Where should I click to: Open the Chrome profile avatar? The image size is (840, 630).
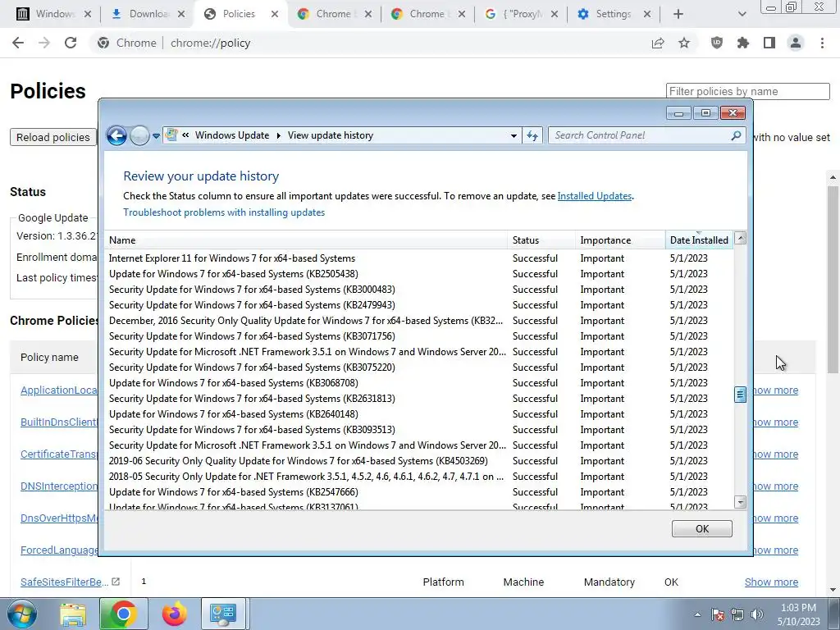[x=796, y=43]
